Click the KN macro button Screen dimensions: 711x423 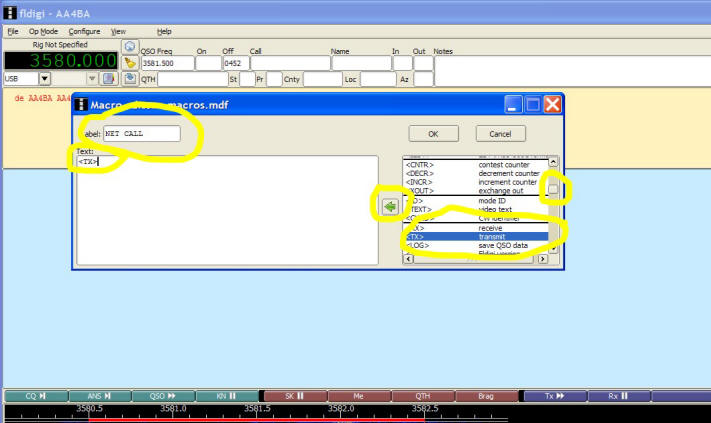pos(227,396)
